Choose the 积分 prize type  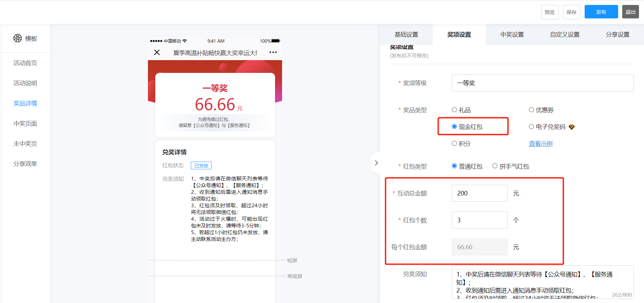(454, 143)
